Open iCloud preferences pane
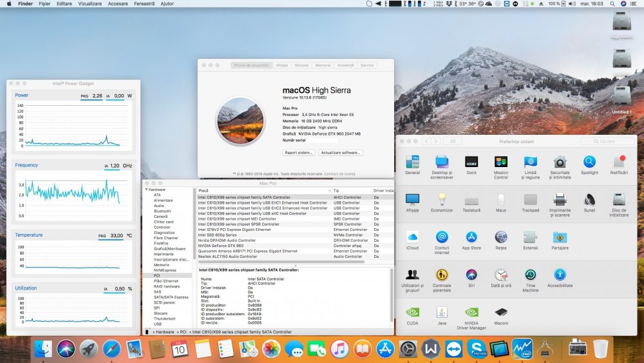The image size is (644, 363). pos(412,240)
